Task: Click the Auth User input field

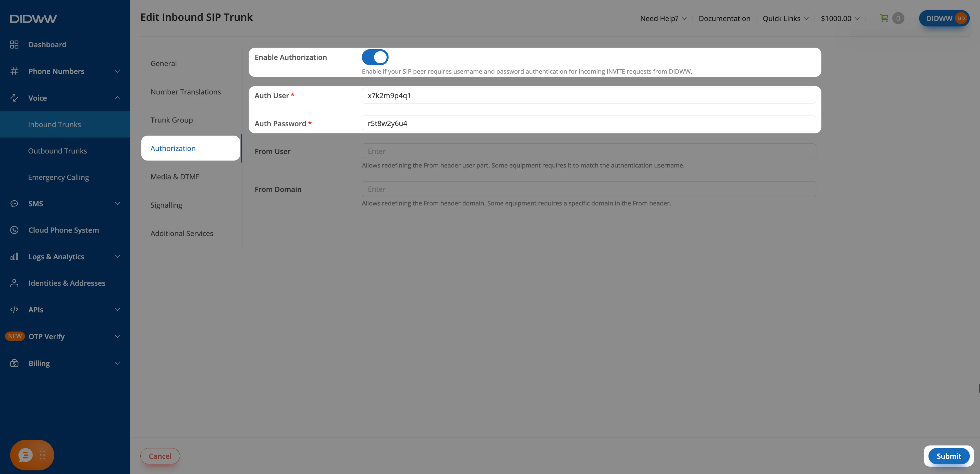Action: [x=589, y=95]
